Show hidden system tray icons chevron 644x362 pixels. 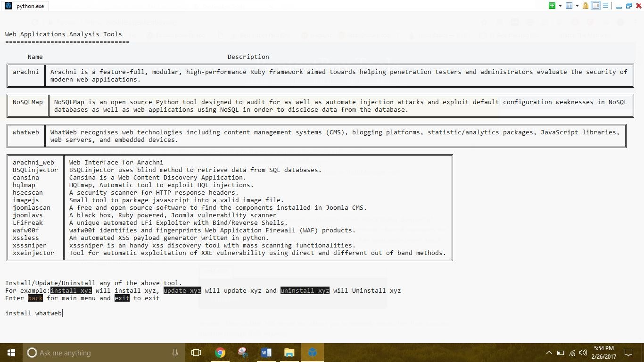pyautogui.click(x=549, y=353)
